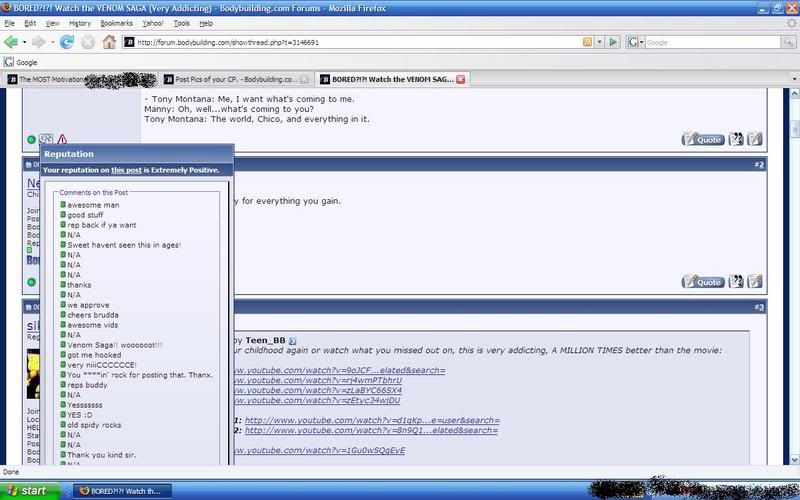Go back with the green back arrow
This screenshot has width=800, height=500.
[11, 42]
